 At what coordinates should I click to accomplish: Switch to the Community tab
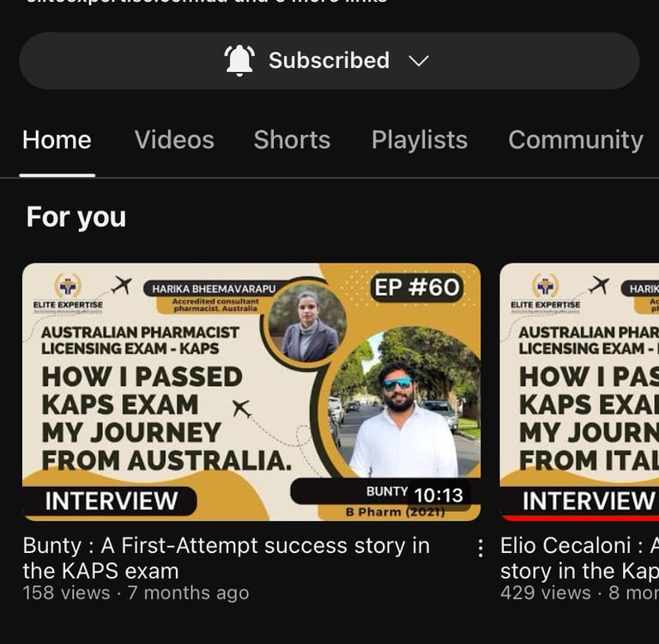pyautogui.click(x=576, y=140)
